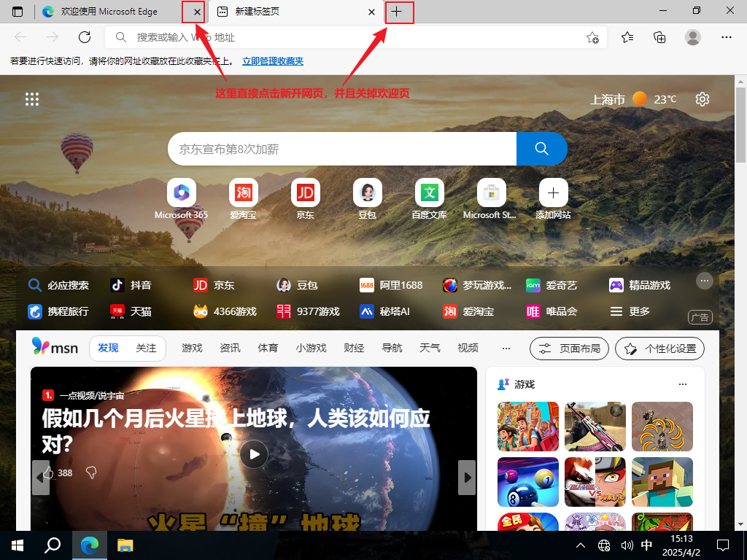The image size is (747, 560).
Task: Open Edge settings and more menu
Action: 726,37
